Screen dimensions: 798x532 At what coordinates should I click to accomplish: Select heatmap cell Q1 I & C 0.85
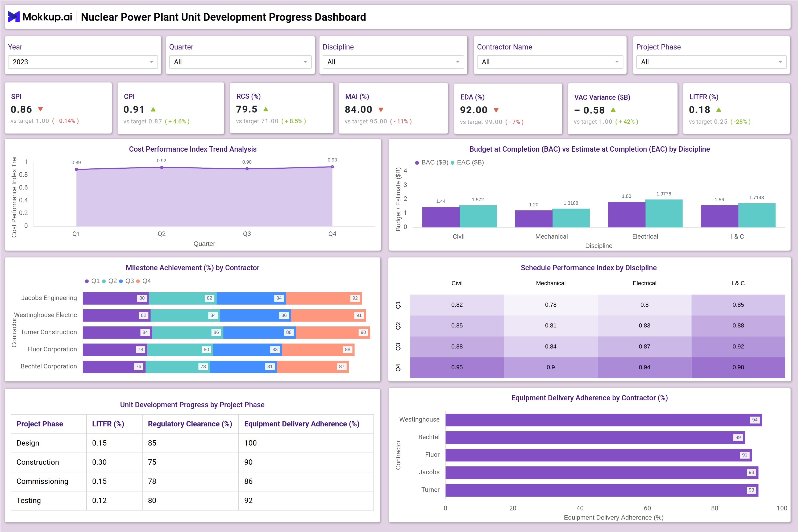tap(738, 305)
